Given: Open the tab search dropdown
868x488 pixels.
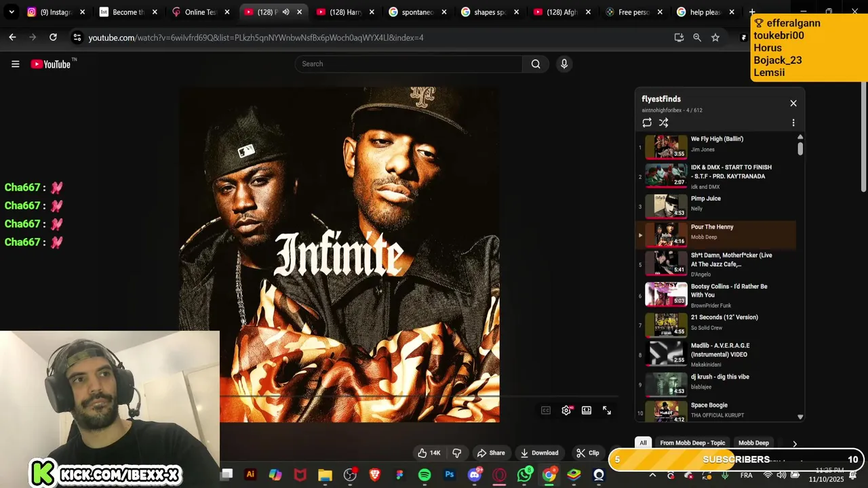Looking at the screenshot, I should (x=12, y=12).
